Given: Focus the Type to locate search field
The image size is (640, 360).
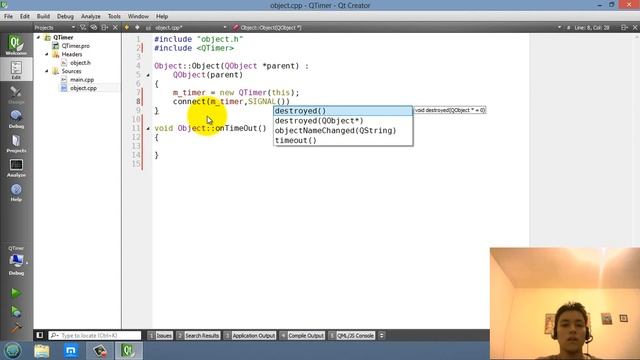Looking at the screenshot, I should pos(95,336).
